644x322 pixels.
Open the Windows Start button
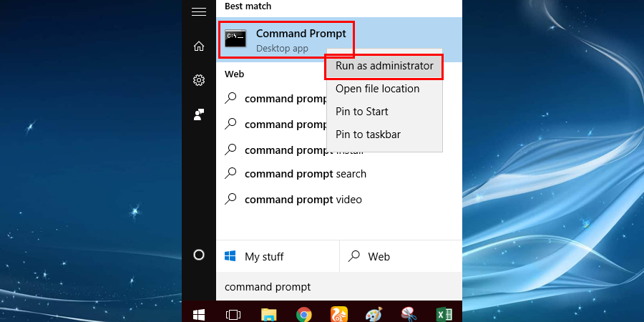[199, 315]
